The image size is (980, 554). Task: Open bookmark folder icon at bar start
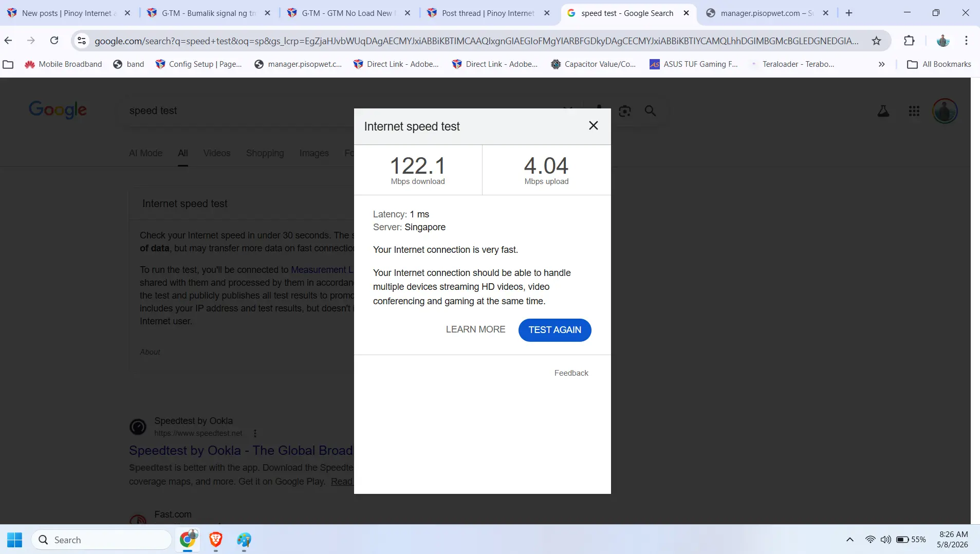coord(8,64)
